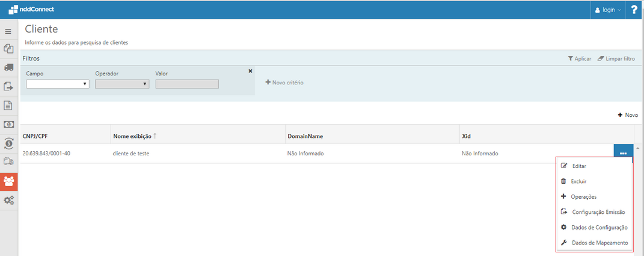Choose Configuração Emissão from the menu

(594, 213)
